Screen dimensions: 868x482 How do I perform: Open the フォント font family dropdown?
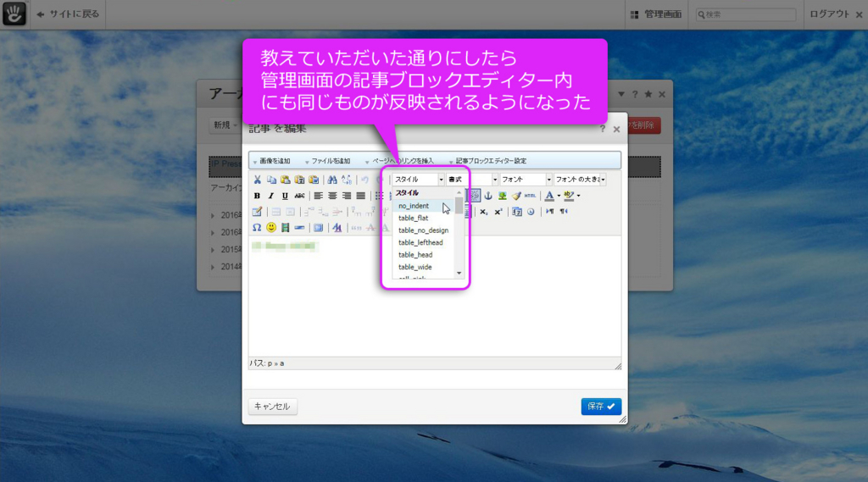pos(526,180)
